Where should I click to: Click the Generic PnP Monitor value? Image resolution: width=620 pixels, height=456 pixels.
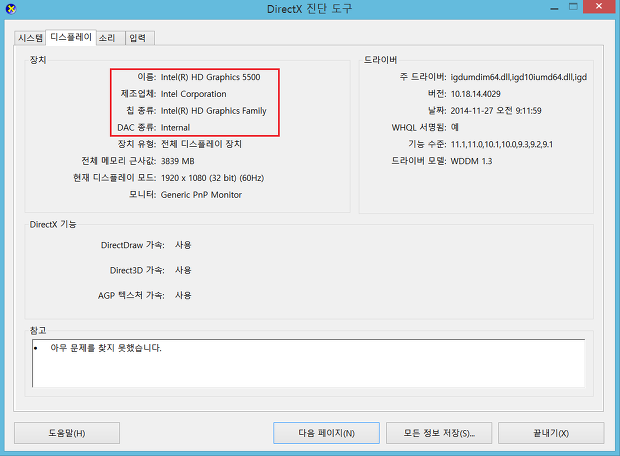tap(201, 195)
